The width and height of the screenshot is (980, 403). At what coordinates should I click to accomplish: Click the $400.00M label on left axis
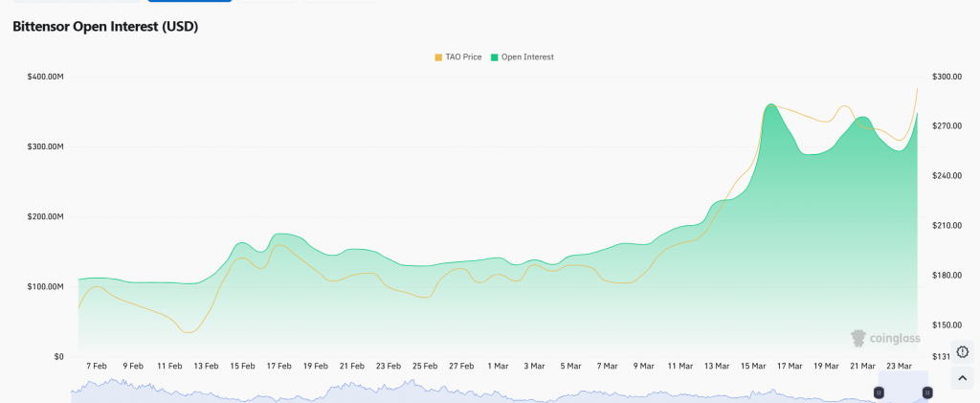[x=45, y=77]
